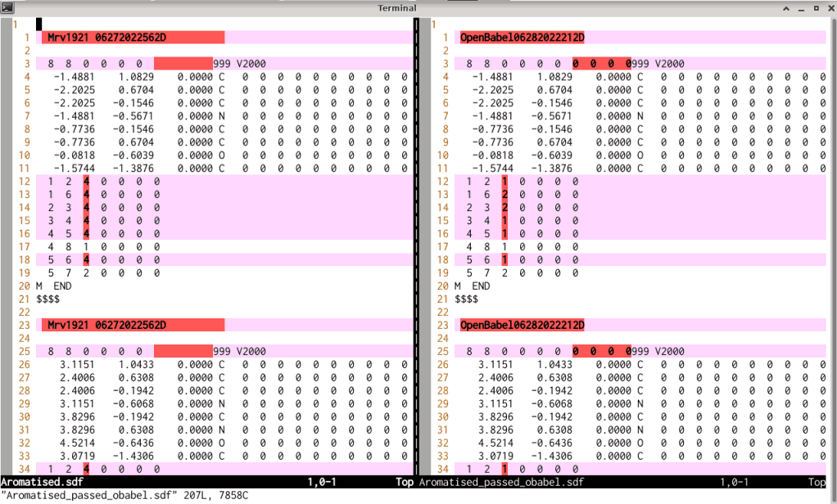
Task: Click the highlighted 0 0 0 on right line 3
Action: [x=602, y=64]
